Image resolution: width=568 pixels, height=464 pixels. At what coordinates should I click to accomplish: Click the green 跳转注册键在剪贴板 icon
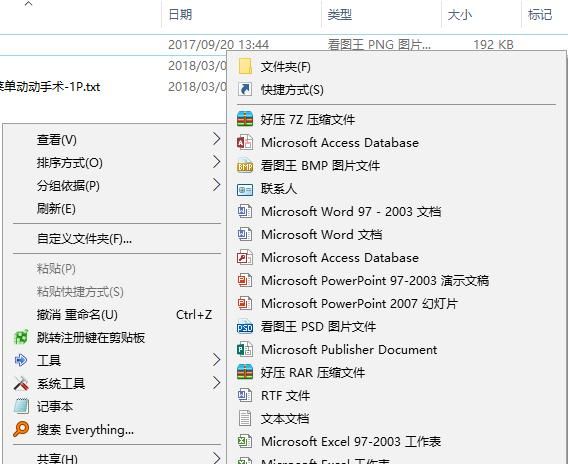pyautogui.click(x=21, y=338)
